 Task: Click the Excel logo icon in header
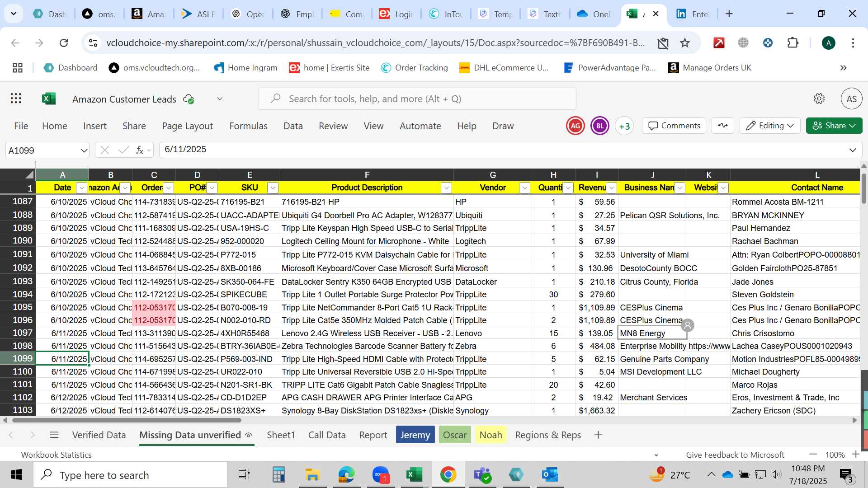click(x=49, y=99)
